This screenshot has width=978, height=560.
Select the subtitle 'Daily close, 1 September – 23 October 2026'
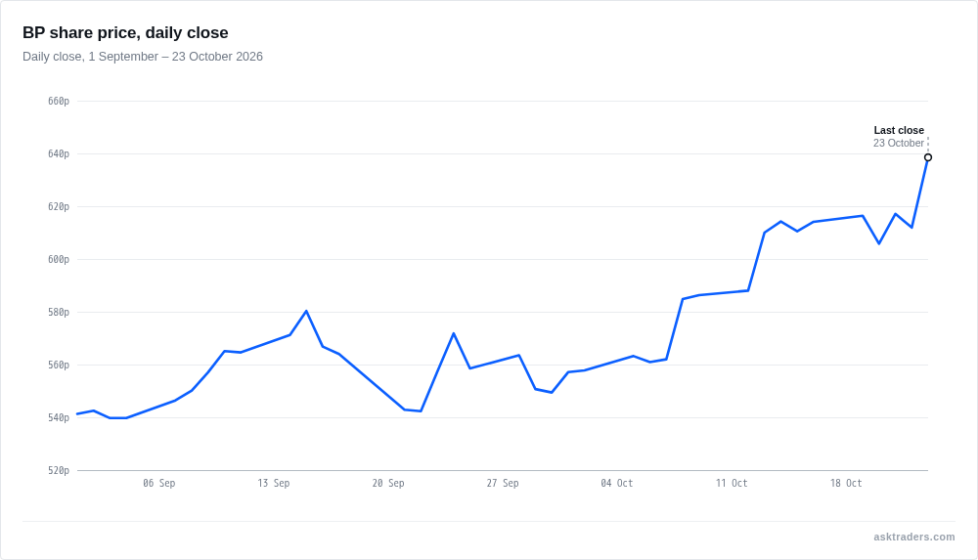[x=143, y=57]
